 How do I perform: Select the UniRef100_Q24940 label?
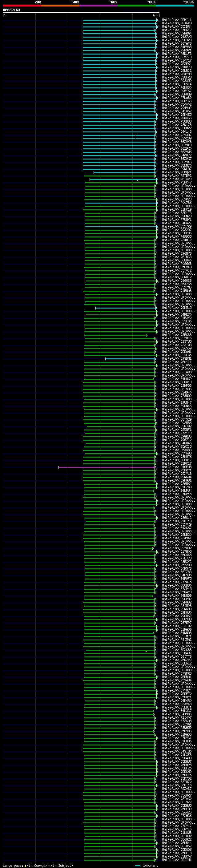click(x=176, y=393)
